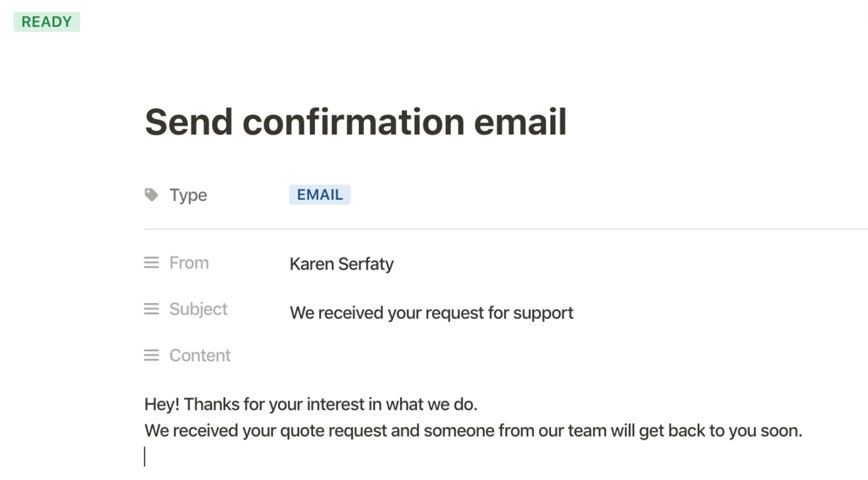Click the word email in the title
868x480 pixels.
tap(520, 122)
